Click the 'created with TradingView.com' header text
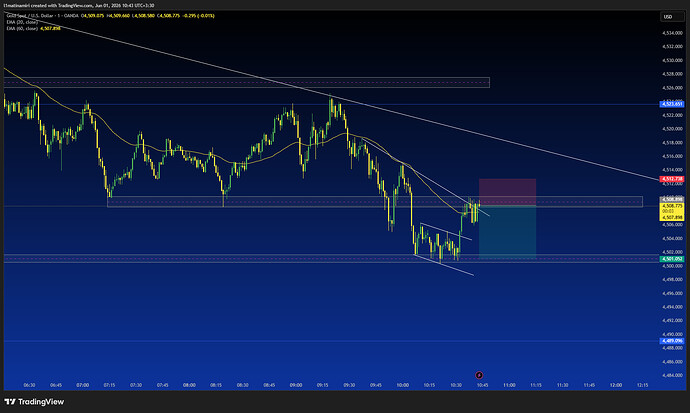The image size is (690, 413). [61, 6]
